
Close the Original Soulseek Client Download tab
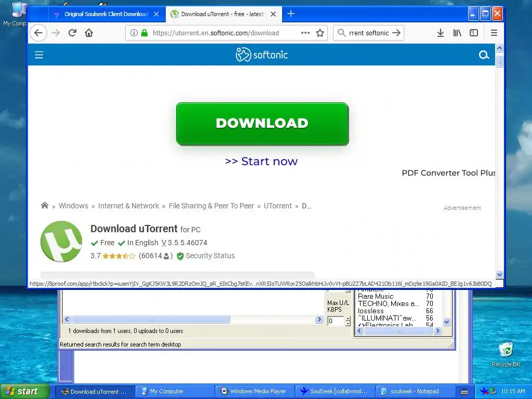(156, 14)
